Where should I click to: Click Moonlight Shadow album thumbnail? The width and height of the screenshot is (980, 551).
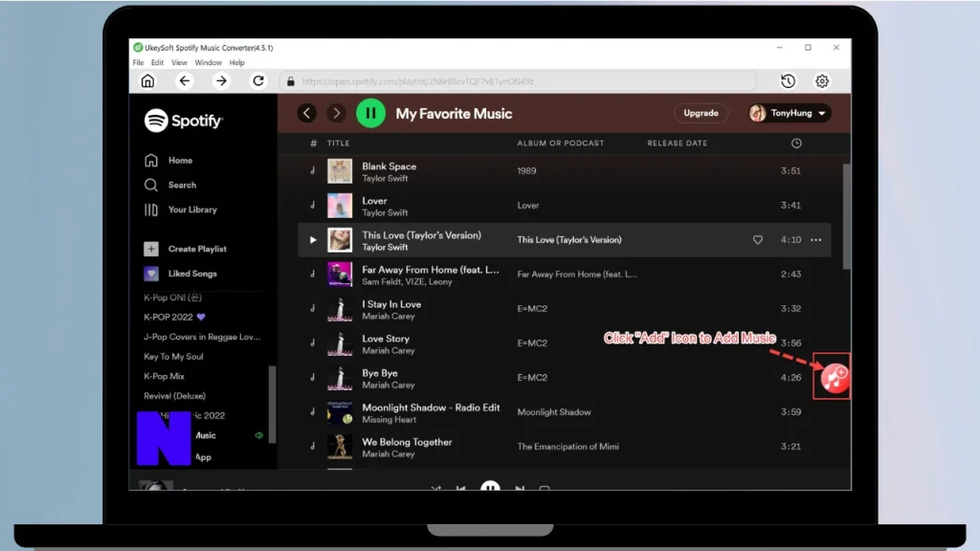click(x=340, y=412)
